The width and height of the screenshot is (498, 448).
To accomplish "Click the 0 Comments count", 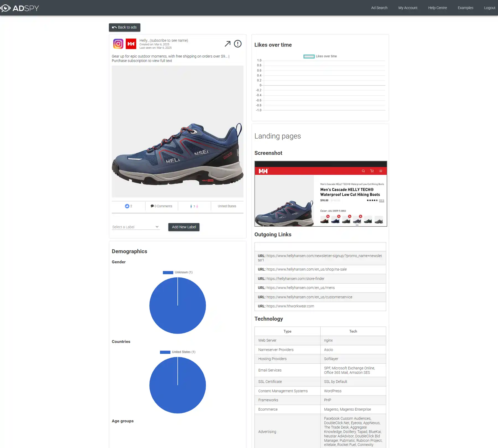I will click(163, 206).
